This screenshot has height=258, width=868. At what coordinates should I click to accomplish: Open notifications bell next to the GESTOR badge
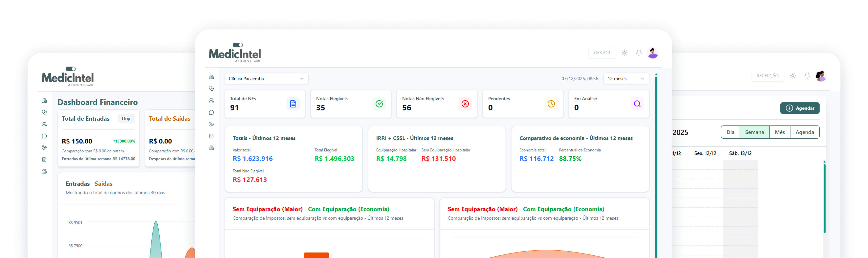638,53
